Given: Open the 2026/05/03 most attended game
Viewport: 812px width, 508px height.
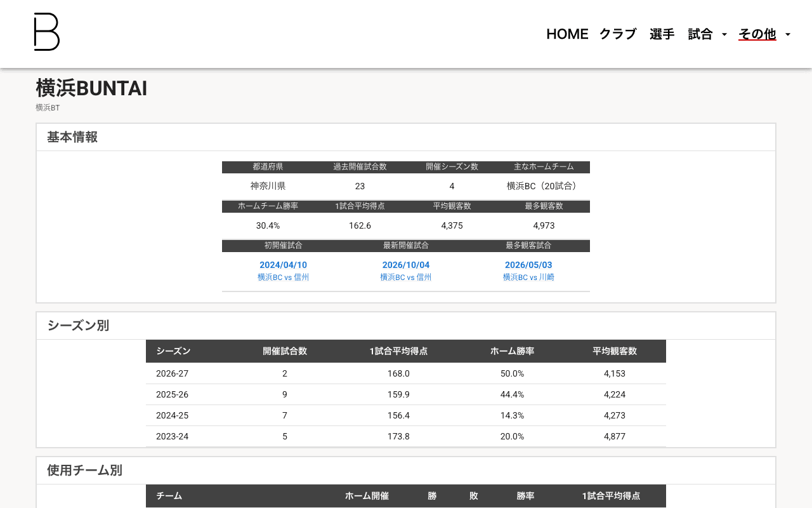Looking at the screenshot, I should (528, 265).
